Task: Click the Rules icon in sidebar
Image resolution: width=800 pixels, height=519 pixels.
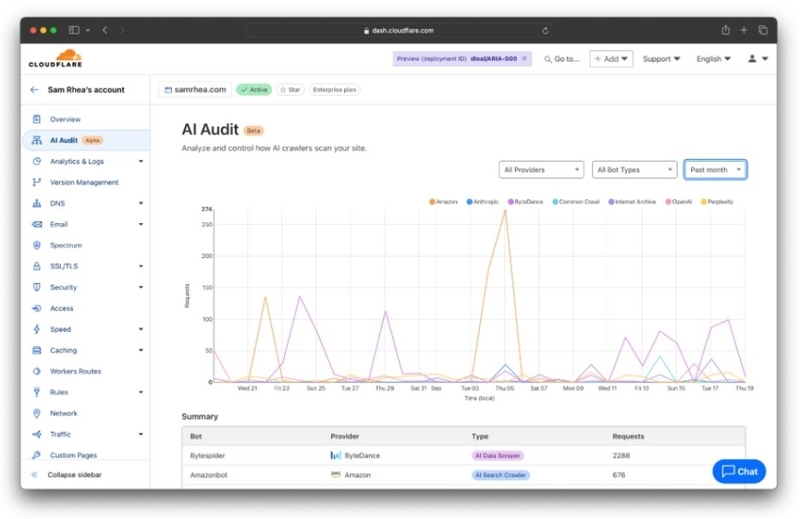Action: pos(37,392)
